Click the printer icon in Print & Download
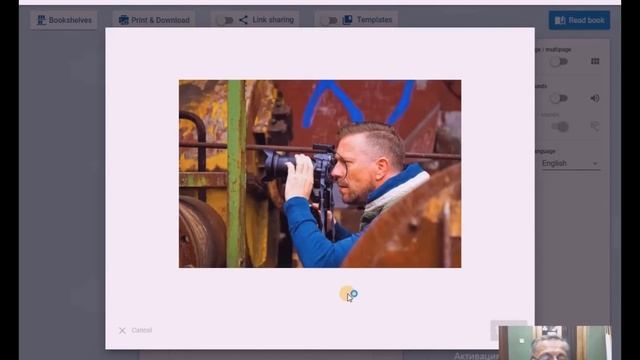The width and height of the screenshot is (640, 360). click(x=124, y=20)
